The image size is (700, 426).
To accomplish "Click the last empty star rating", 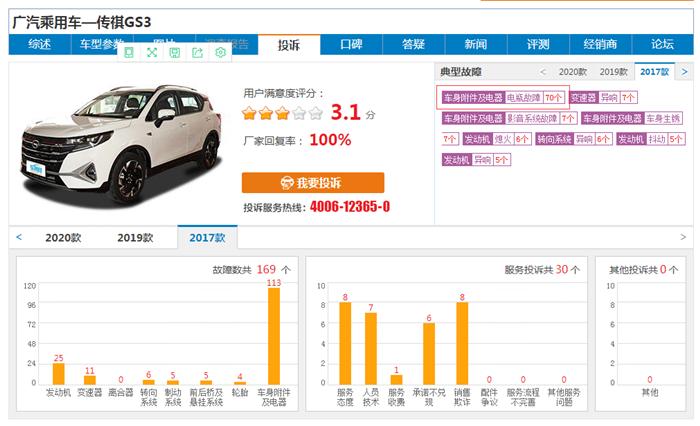I will tap(315, 113).
